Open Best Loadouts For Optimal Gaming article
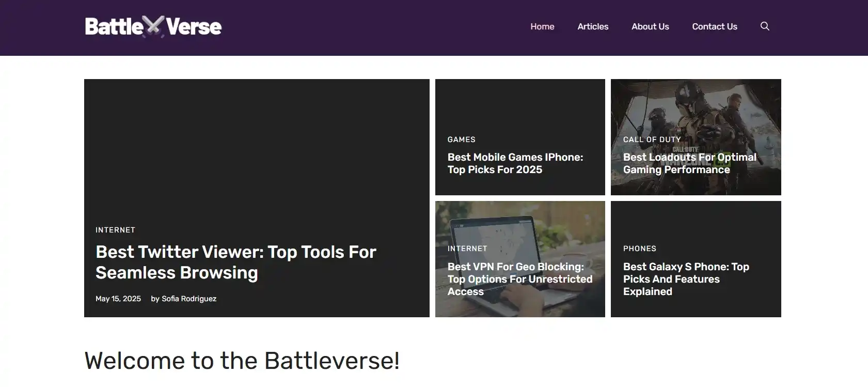This screenshot has width=868, height=387. point(690,163)
